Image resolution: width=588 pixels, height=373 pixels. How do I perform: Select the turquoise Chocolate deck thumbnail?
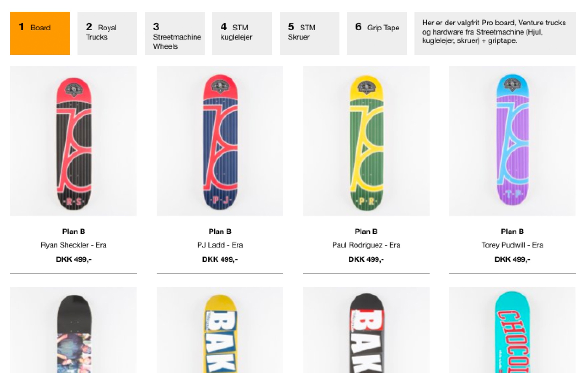(x=512, y=330)
